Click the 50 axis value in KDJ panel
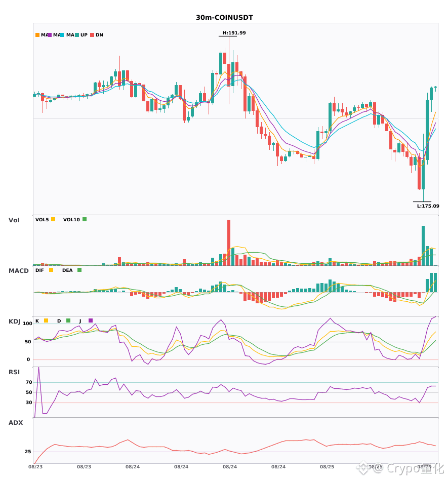 coord(28,342)
